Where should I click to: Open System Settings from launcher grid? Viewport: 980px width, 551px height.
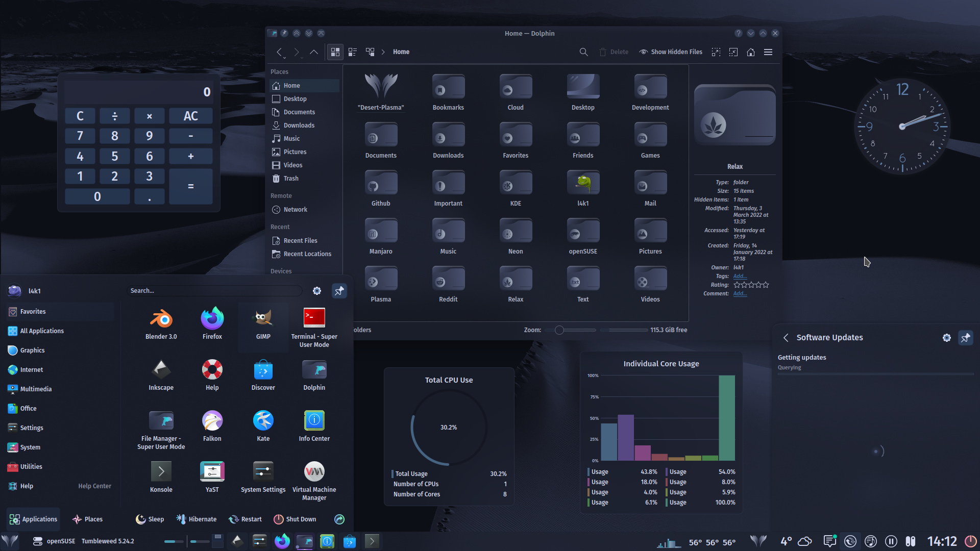263,477
